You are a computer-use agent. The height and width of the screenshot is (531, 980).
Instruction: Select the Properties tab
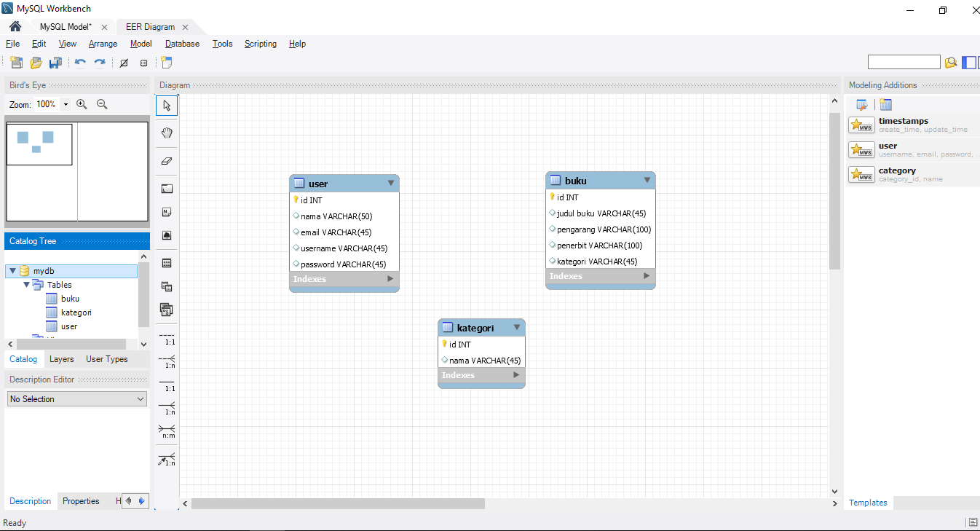81,501
